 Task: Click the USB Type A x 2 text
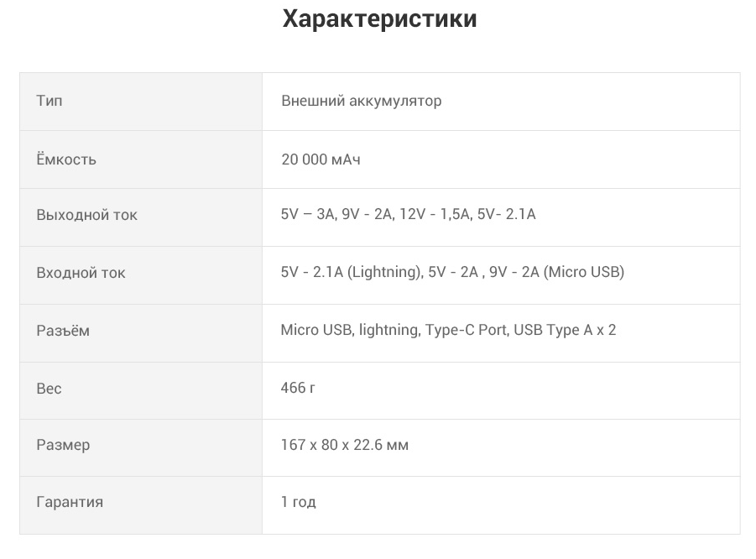coord(565,330)
